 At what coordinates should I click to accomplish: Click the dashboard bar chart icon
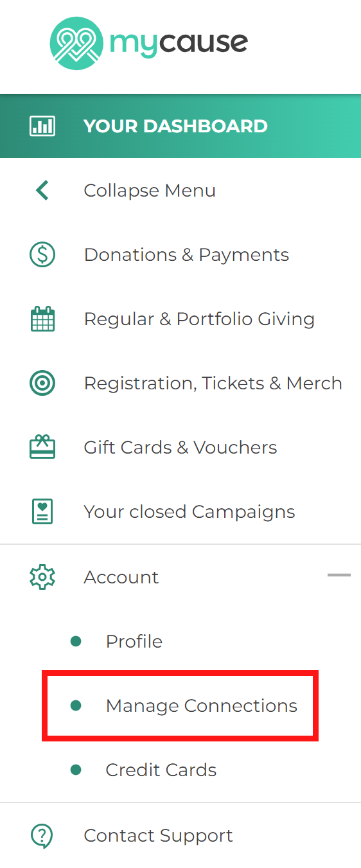tap(42, 126)
